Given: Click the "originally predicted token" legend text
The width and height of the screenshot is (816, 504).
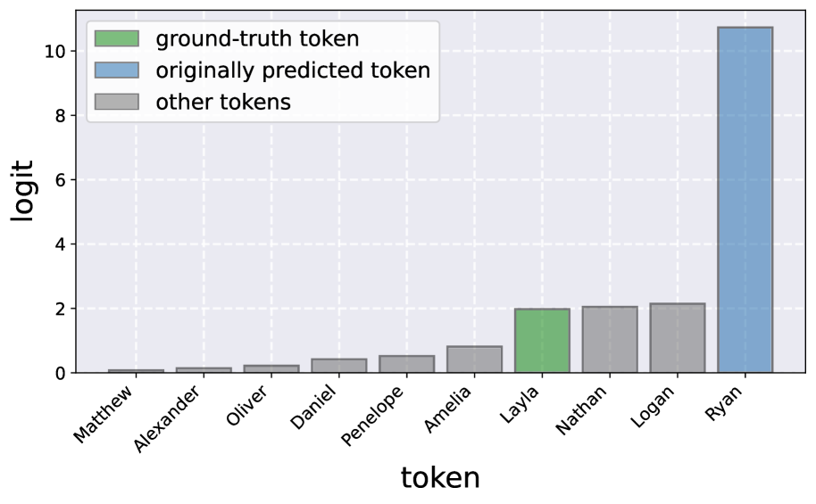Looking at the screenshot, I should (x=293, y=70).
